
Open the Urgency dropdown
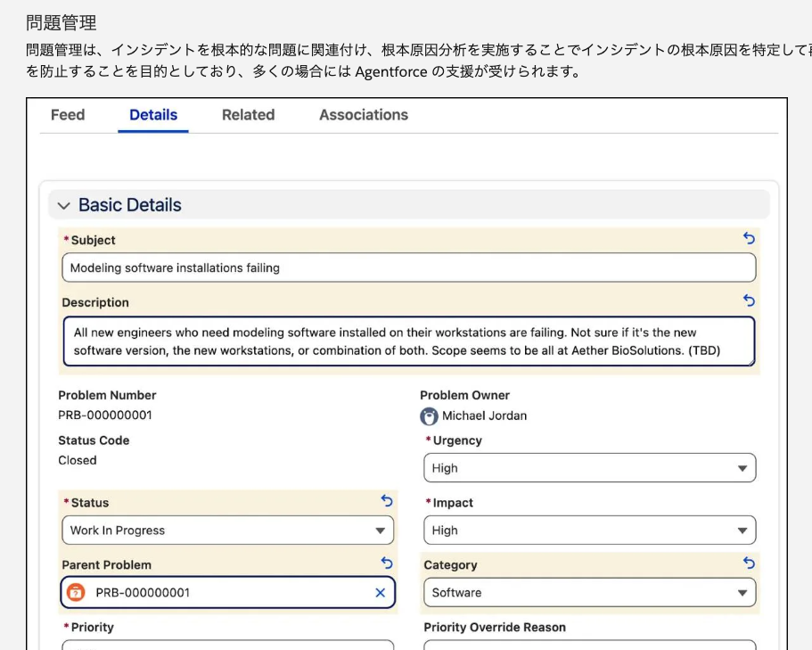(x=589, y=468)
